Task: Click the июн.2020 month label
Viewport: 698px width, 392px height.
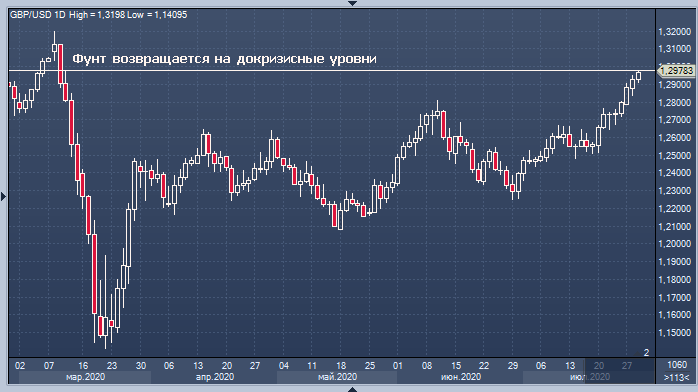Action: click(x=461, y=377)
